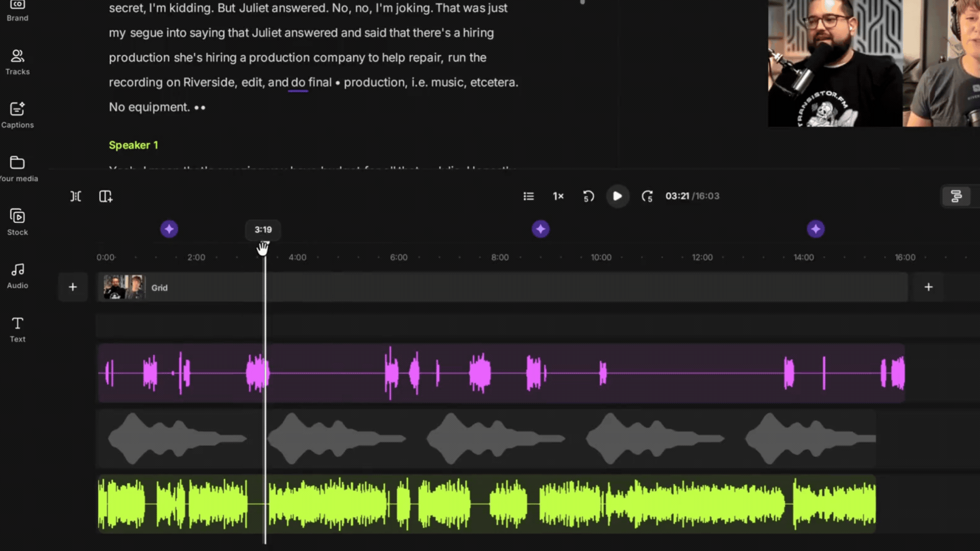Play the recording

[618, 196]
